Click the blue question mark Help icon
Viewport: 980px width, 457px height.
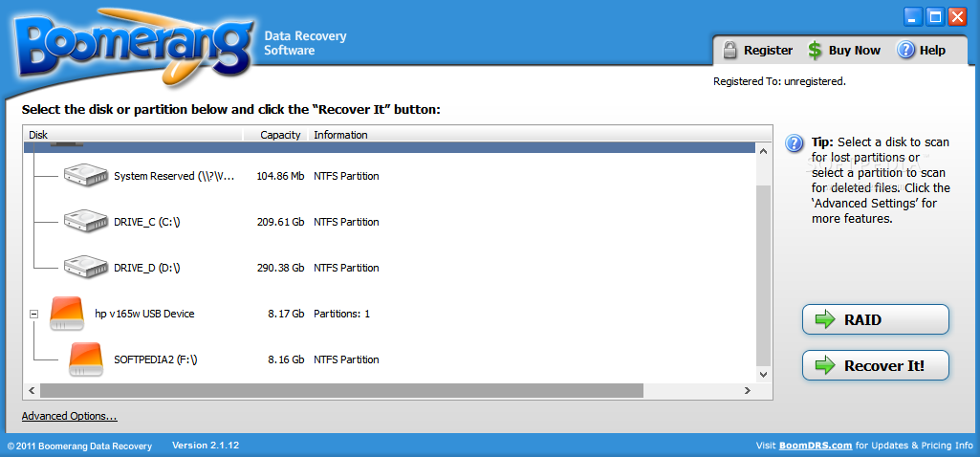pyautogui.click(x=905, y=50)
